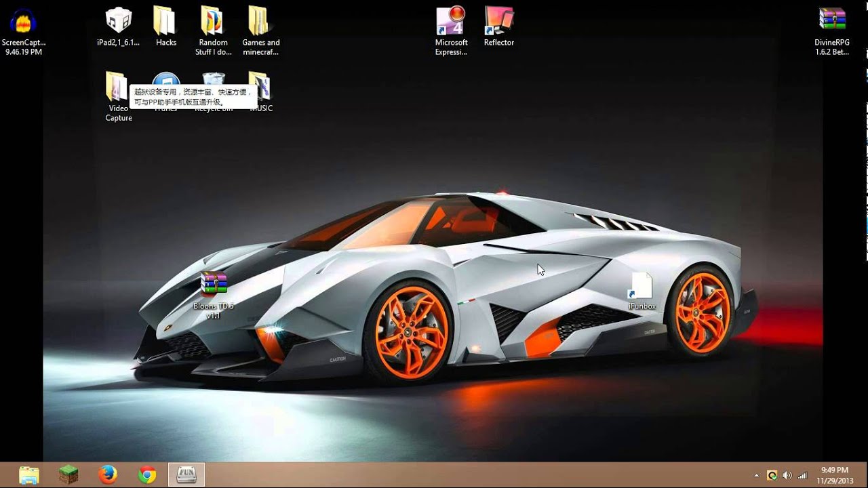This screenshot has width=868, height=488.
Task: Open File Explorer from the taskbar
Action: [x=28, y=475]
